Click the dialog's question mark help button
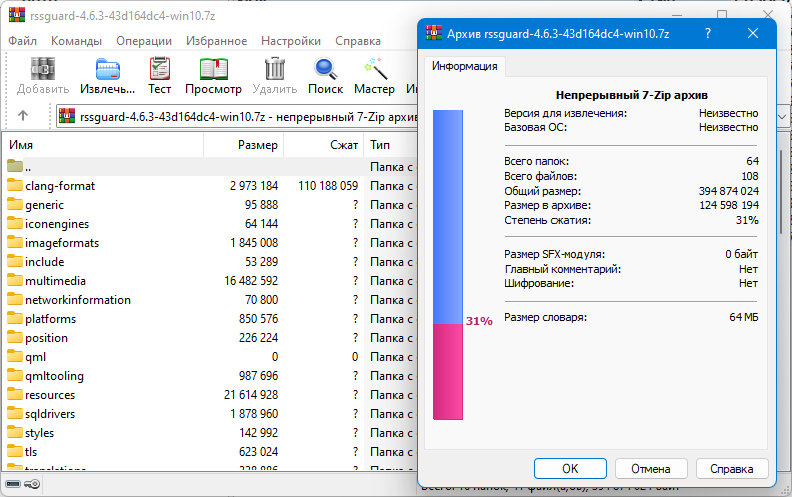792x497 pixels. 708,34
